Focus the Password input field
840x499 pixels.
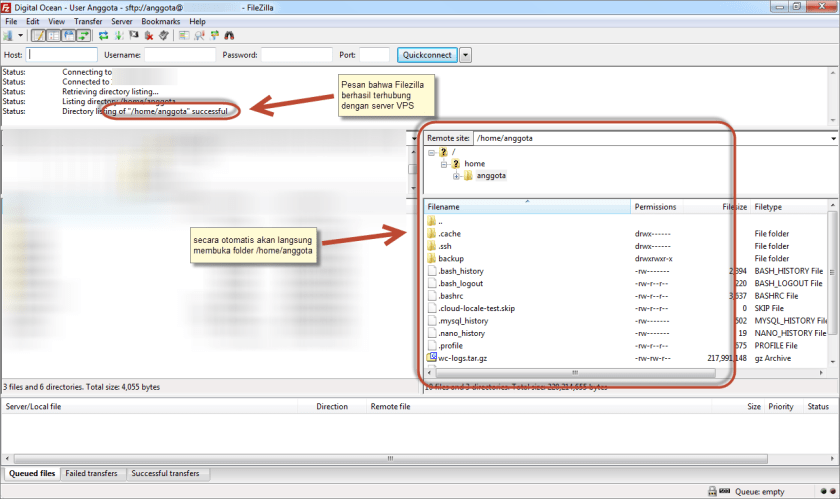click(x=296, y=55)
